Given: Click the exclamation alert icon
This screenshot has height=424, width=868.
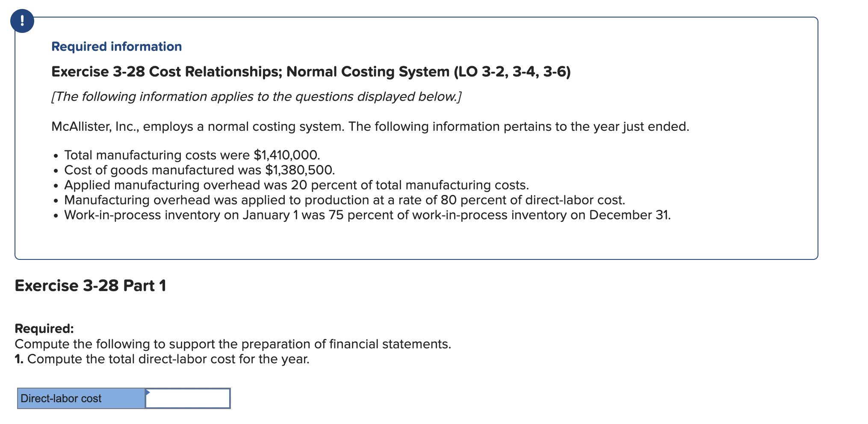Looking at the screenshot, I should click(22, 21).
